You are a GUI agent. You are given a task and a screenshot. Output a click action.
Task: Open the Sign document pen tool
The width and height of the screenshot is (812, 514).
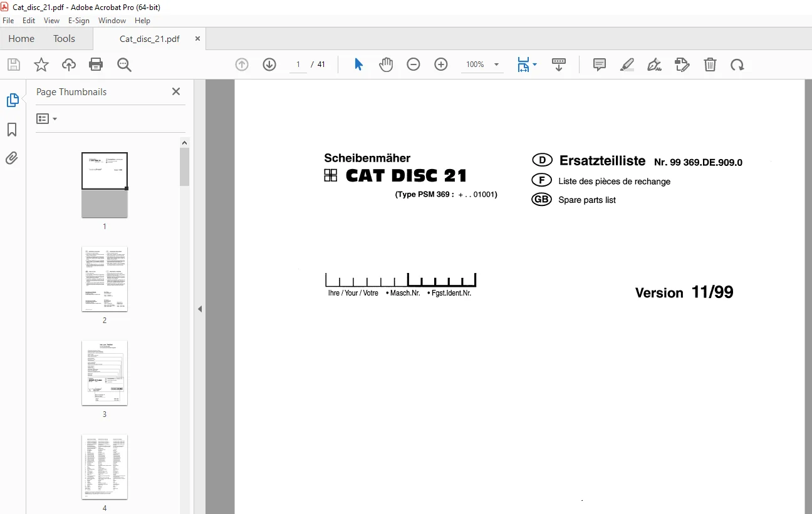(x=655, y=64)
